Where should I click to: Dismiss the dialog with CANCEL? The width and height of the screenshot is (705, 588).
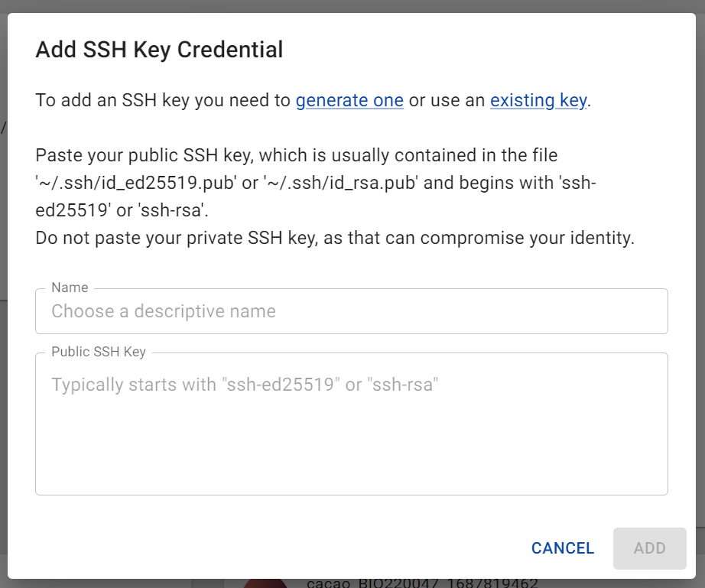563,548
